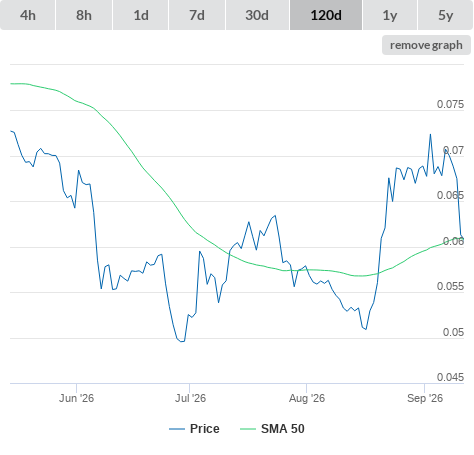This screenshot has width=474, height=455.
Task: Select the active 120d tab
Action: click(x=326, y=15)
